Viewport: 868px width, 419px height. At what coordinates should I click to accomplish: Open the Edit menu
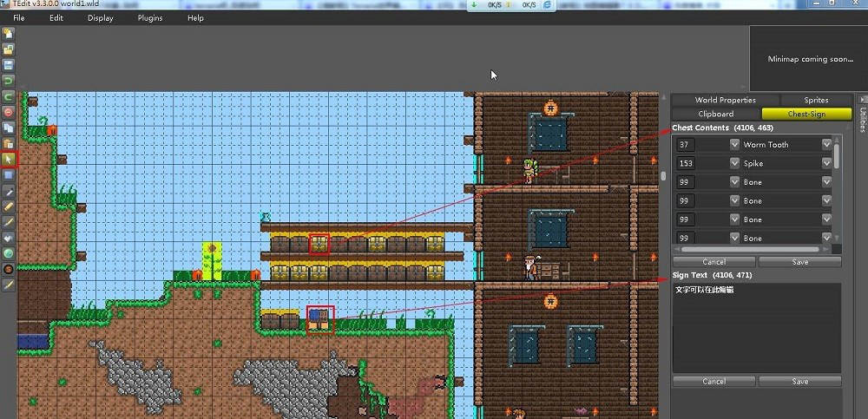(x=56, y=17)
